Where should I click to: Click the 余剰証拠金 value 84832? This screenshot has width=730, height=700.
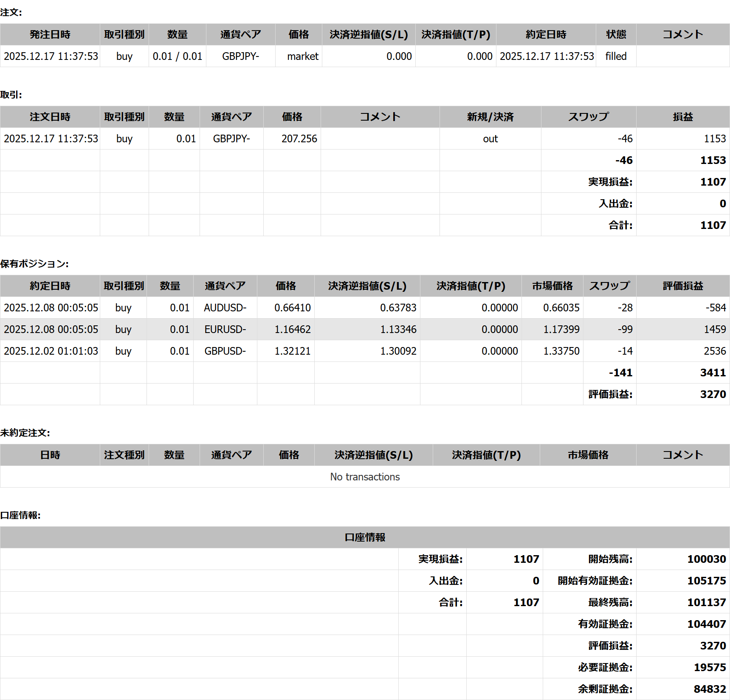click(x=710, y=689)
